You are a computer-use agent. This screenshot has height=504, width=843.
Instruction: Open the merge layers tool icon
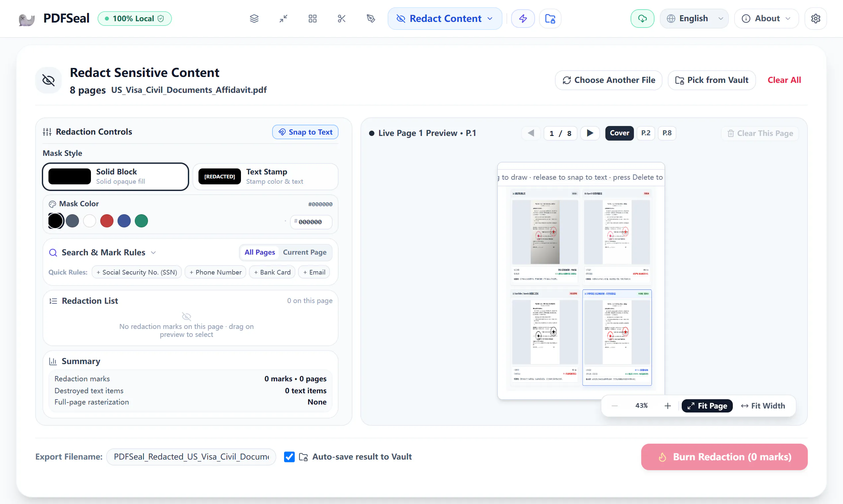click(x=254, y=19)
